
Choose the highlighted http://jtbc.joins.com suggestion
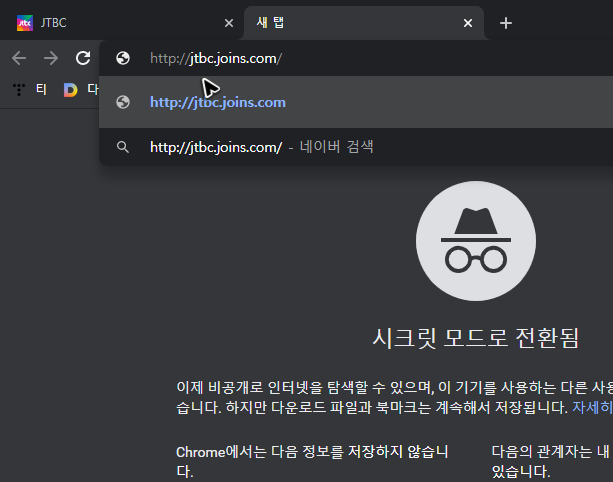356,102
